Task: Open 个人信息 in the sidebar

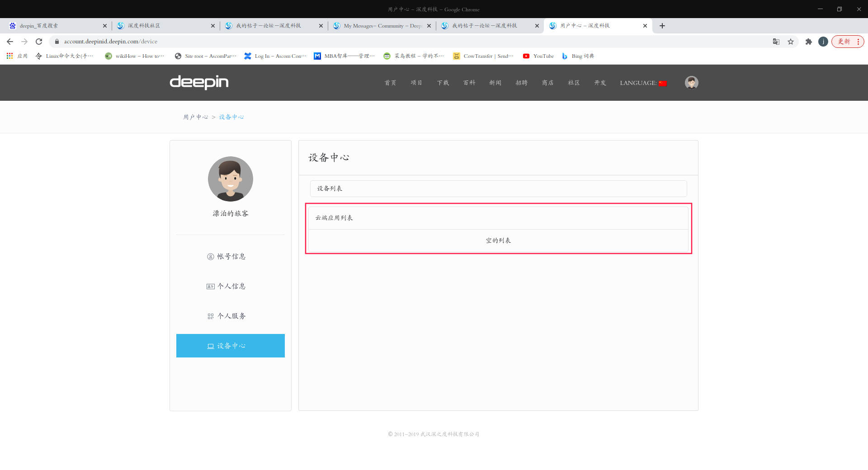Action: [231, 286]
